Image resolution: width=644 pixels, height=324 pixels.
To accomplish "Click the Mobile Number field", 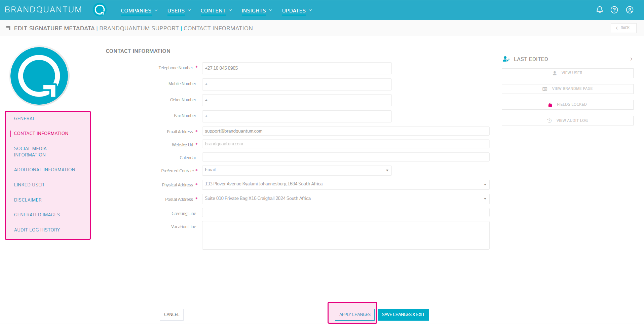I will pos(297,84).
